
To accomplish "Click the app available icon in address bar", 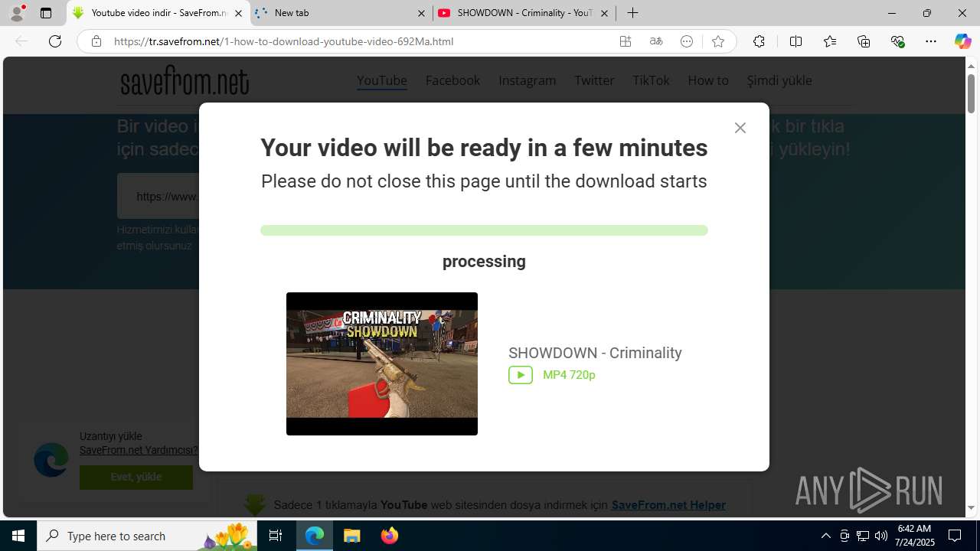I will pos(626,41).
